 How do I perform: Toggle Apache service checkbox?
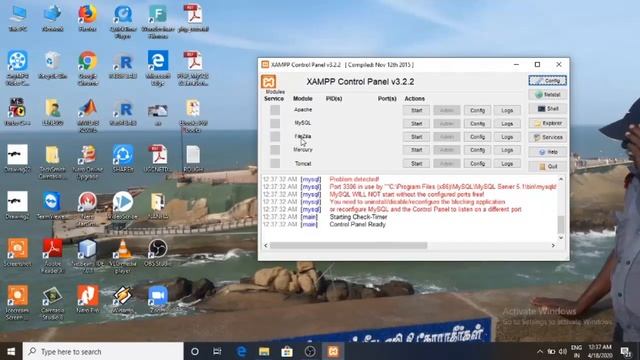275,110
